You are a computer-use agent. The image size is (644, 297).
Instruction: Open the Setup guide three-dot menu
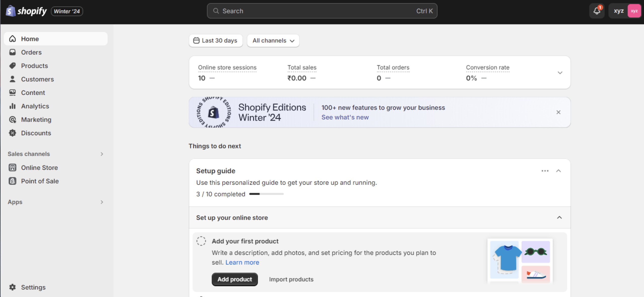tap(545, 171)
